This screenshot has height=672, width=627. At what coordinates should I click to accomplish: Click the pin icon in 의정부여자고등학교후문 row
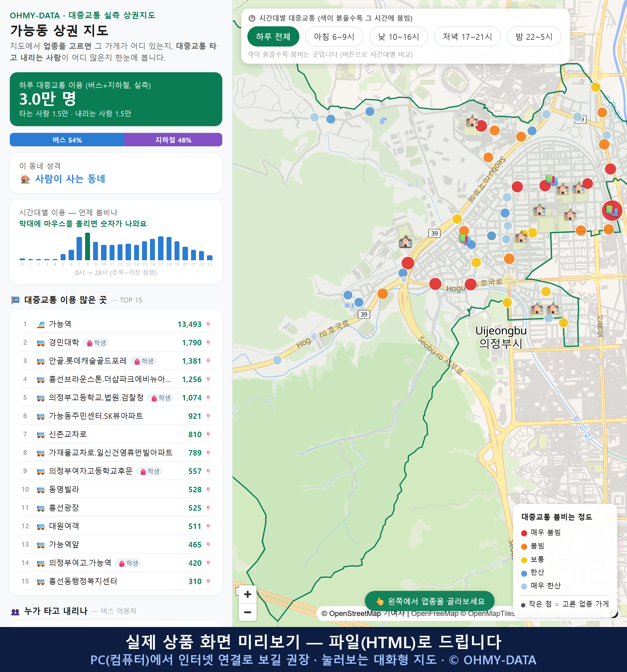point(208,471)
